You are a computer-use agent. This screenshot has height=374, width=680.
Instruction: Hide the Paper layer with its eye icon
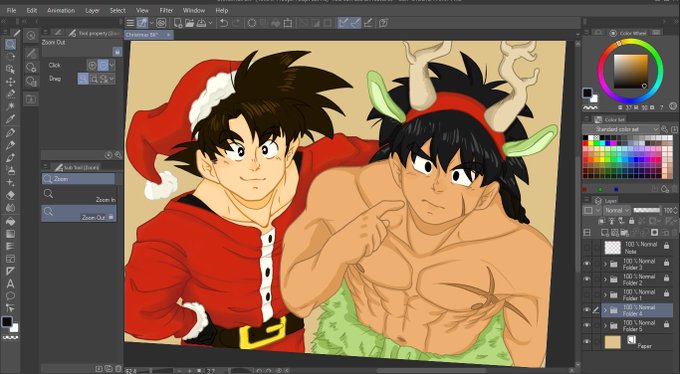point(587,341)
